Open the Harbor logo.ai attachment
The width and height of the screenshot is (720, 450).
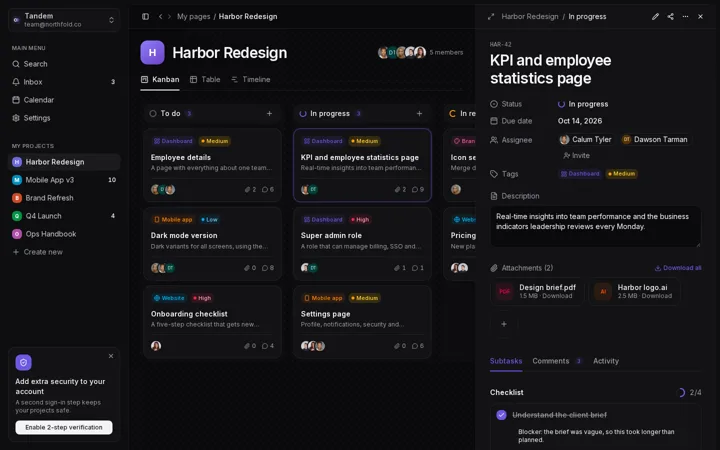click(634, 291)
